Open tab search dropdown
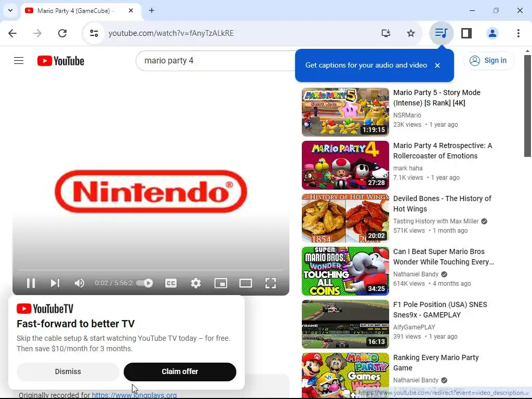This screenshot has width=532, height=399. pyautogui.click(x=10, y=10)
